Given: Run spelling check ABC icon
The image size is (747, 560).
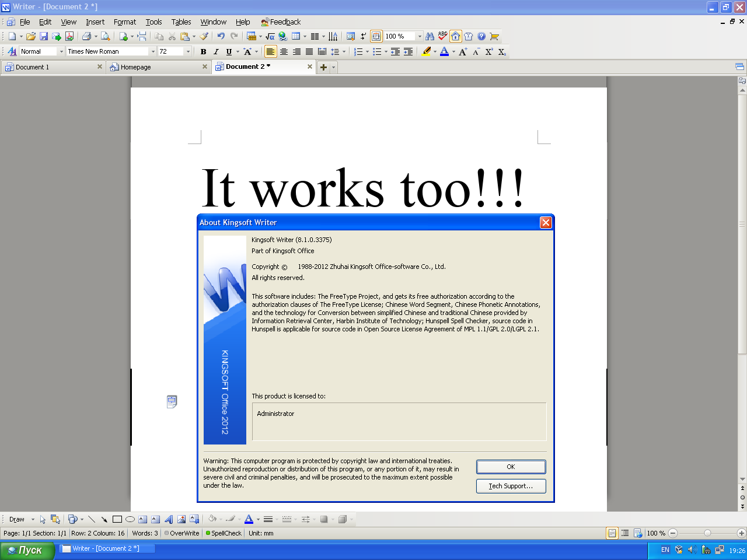Looking at the screenshot, I should click(443, 36).
